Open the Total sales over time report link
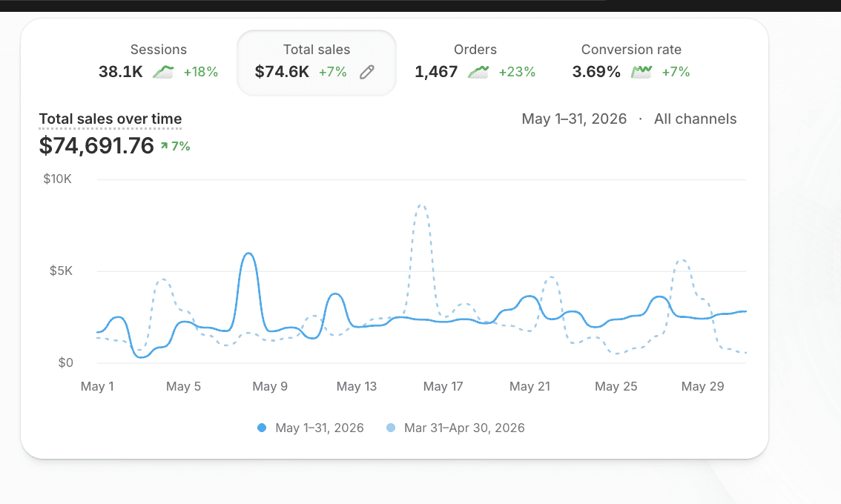 pyautogui.click(x=111, y=119)
